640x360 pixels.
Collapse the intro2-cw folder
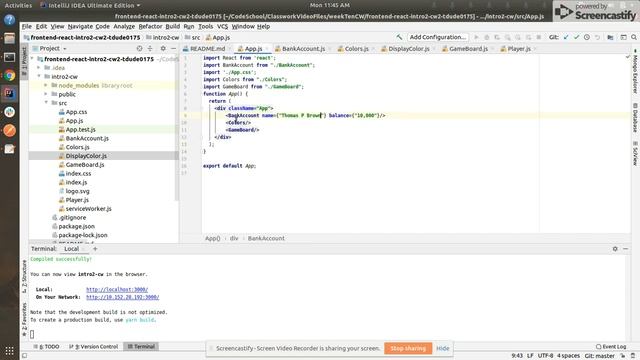pos(39,76)
